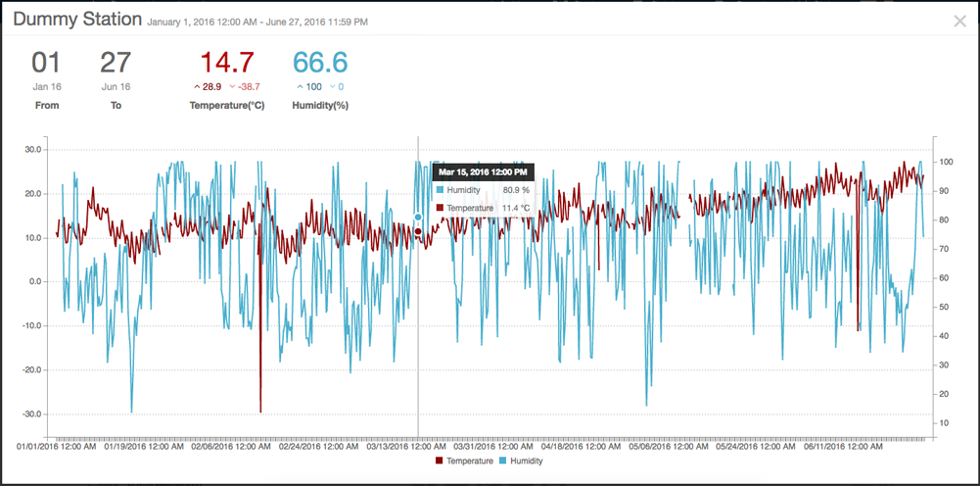Viewport: 980px width, 486px height.
Task: Click the -30.0 left axis label
Action: pyautogui.click(x=30, y=414)
